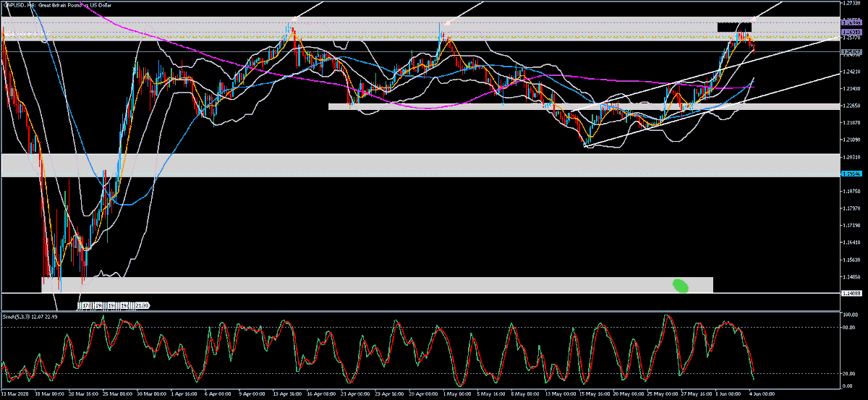Click the 30 Mar 00:00 time label
The width and height of the screenshot is (868, 400).
[x=152, y=394]
